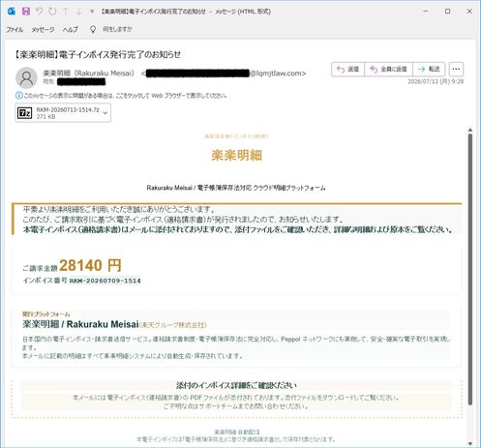Click the Undo arrow icon
The image size is (481, 448).
40,12
